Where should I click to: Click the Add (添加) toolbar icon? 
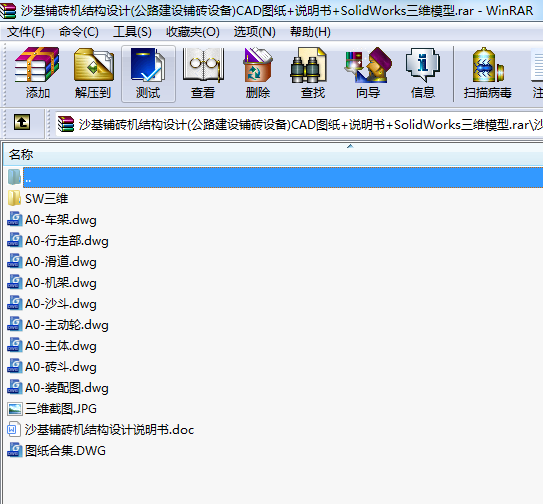(37, 65)
